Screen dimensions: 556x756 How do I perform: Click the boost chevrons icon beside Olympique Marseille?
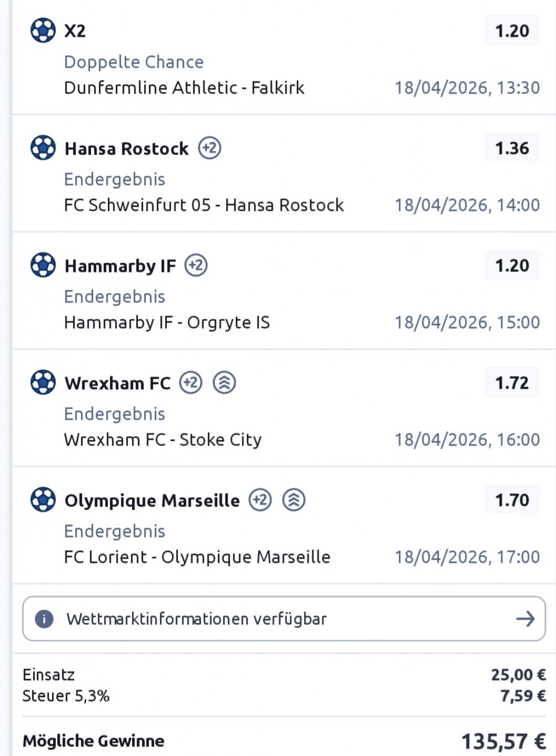coord(294,499)
